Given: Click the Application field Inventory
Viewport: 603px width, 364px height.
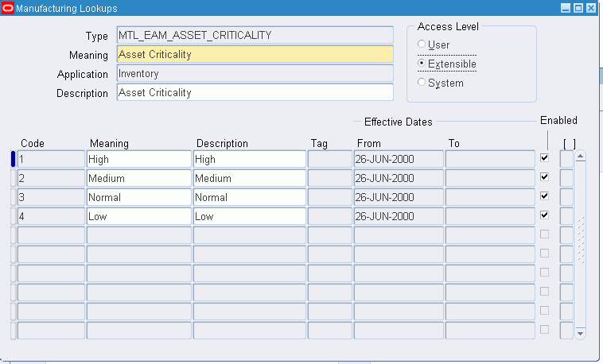Looking at the screenshot, I should [255, 73].
